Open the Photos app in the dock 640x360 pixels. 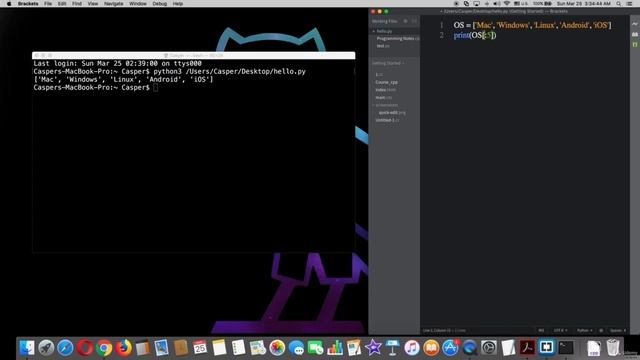[x=277, y=348]
